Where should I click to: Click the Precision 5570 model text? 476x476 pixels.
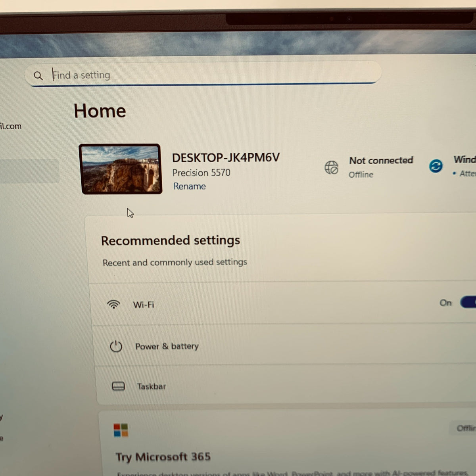click(201, 173)
